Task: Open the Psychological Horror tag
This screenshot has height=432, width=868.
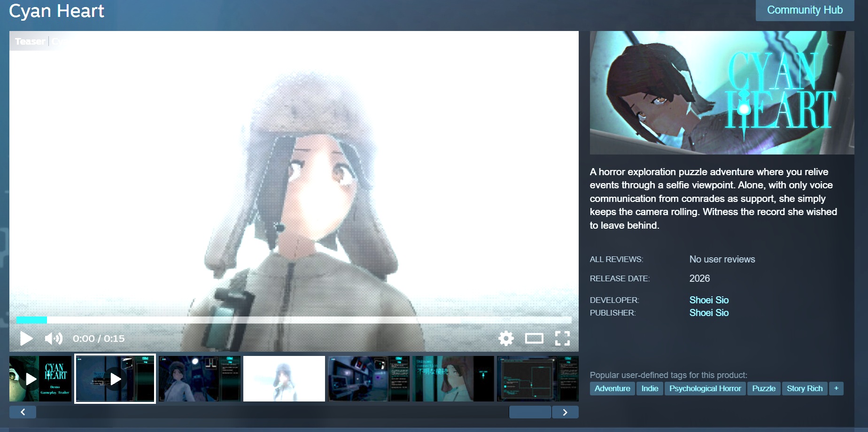Action: tap(705, 388)
